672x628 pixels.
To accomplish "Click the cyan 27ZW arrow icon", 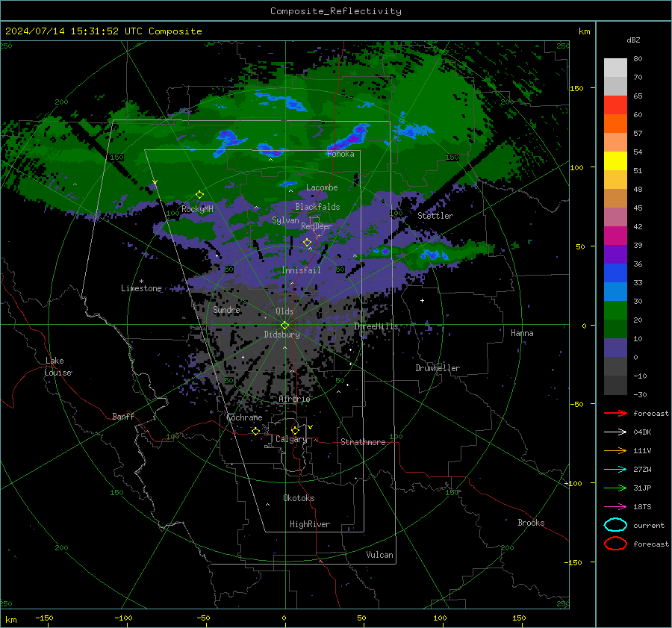I will (615, 470).
